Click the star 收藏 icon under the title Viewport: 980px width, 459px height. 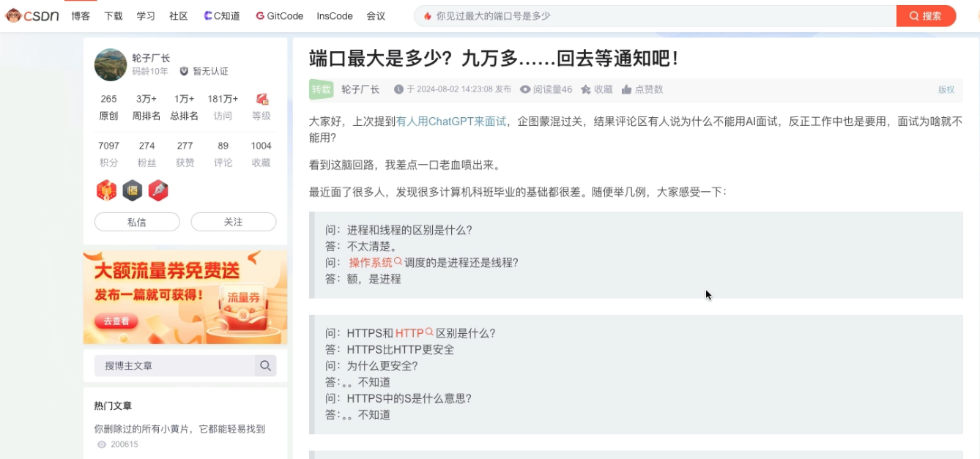pyautogui.click(x=586, y=89)
